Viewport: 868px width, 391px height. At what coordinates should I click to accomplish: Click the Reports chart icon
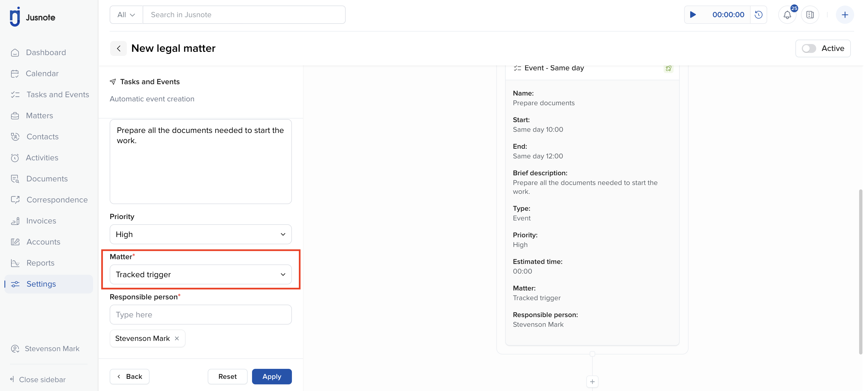point(15,263)
